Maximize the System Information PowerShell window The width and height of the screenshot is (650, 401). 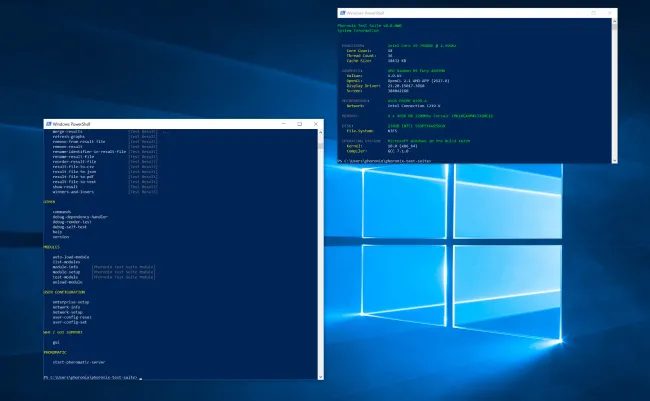[594, 13]
